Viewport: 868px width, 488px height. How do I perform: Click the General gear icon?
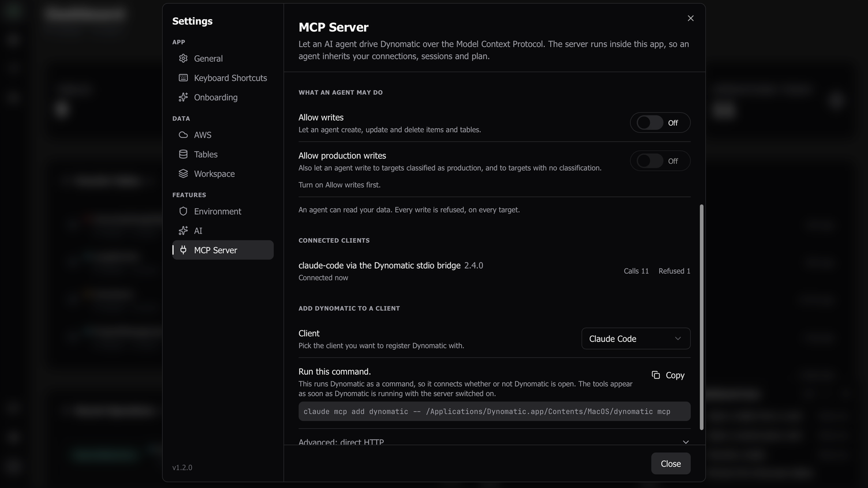point(183,58)
